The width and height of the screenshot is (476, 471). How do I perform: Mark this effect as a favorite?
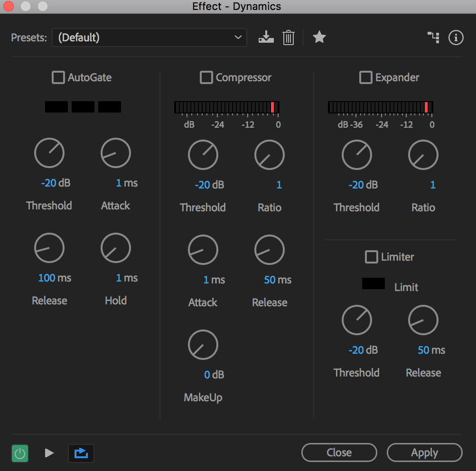(319, 37)
